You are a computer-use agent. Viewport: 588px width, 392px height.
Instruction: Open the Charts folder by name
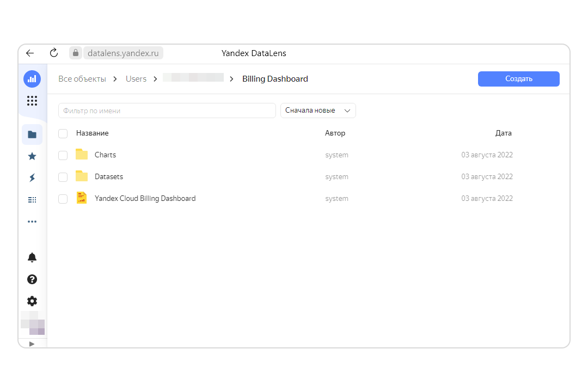[x=106, y=155]
